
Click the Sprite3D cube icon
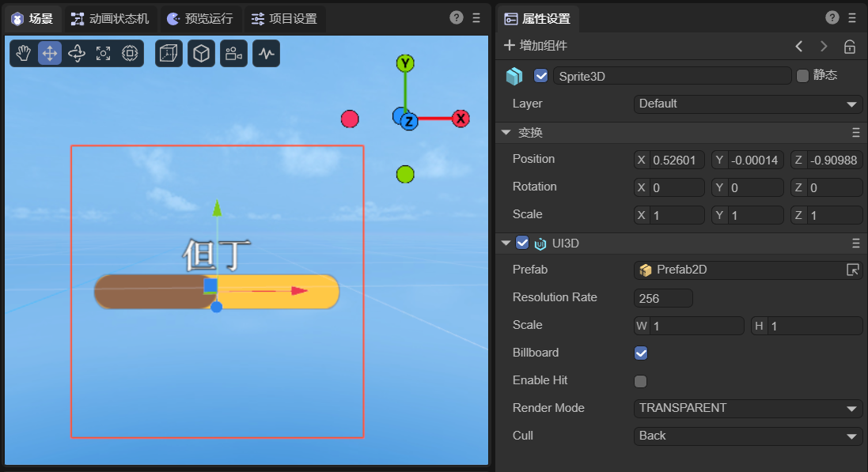[514, 76]
